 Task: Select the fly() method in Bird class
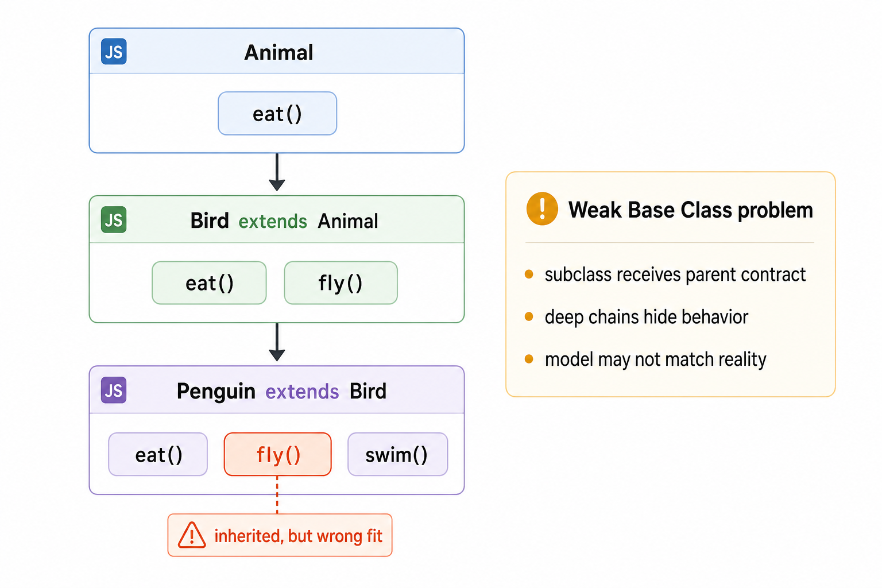341,283
